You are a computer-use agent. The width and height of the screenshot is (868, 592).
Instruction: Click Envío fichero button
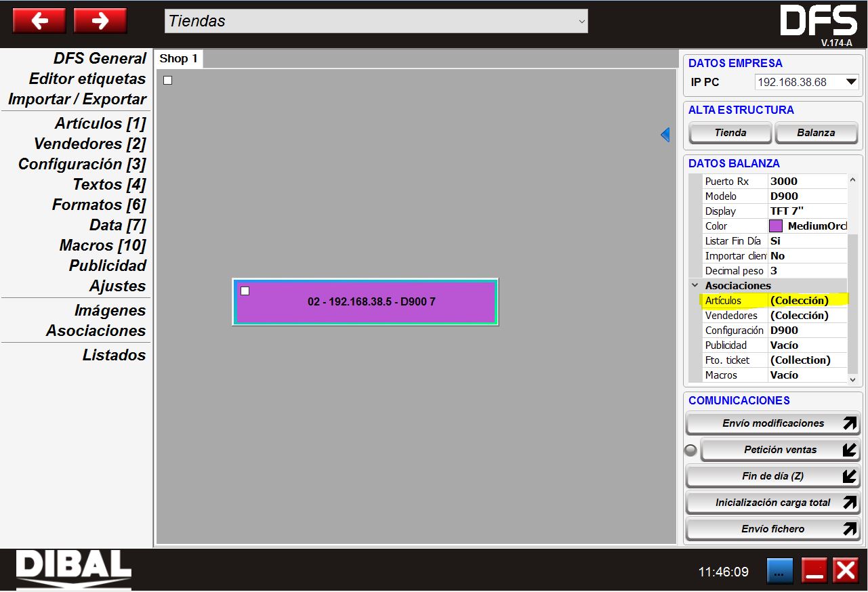[x=773, y=529]
